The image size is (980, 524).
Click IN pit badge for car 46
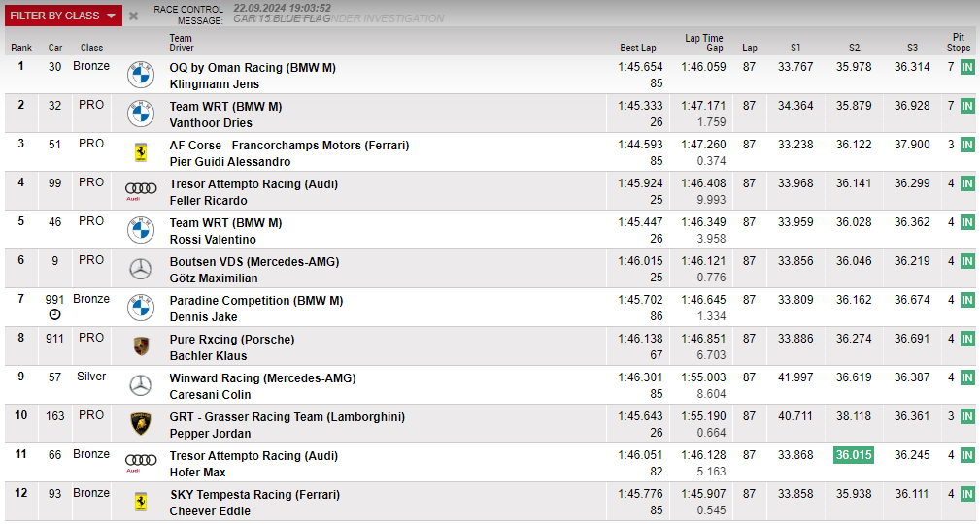(x=967, y=222)
